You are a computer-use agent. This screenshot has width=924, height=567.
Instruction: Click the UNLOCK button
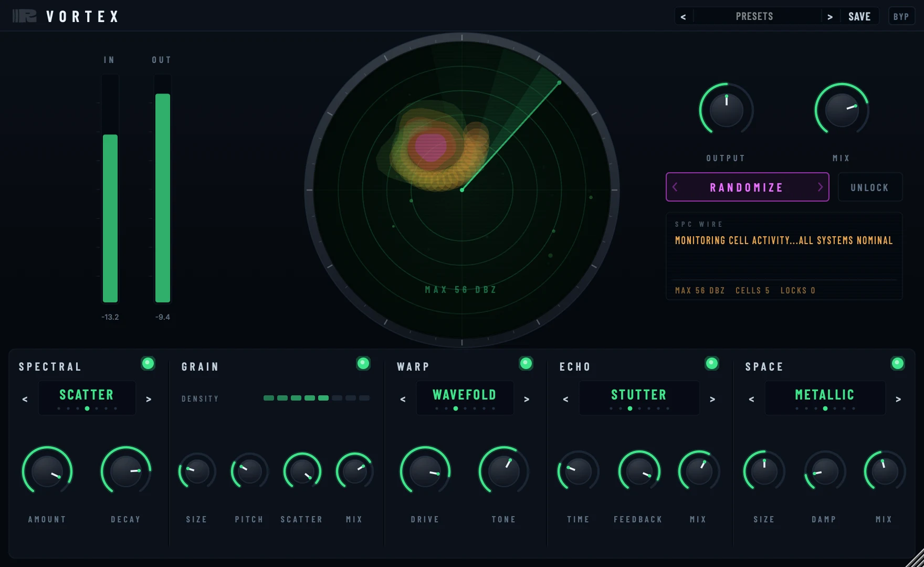click(x=870, y=187)
